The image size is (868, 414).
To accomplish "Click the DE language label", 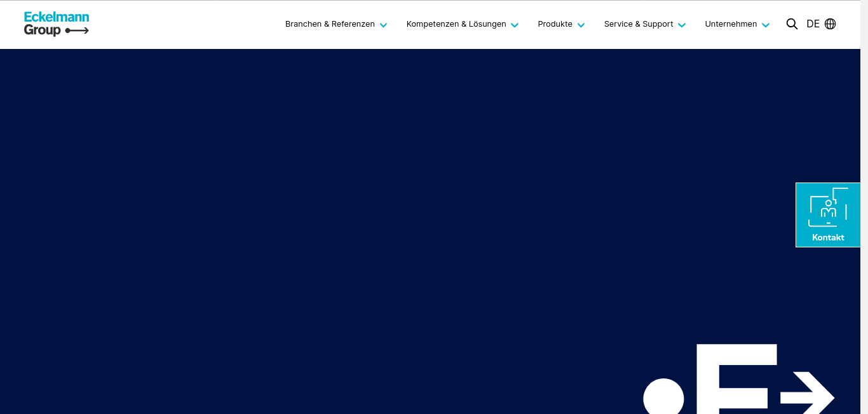I will (813, 24).
